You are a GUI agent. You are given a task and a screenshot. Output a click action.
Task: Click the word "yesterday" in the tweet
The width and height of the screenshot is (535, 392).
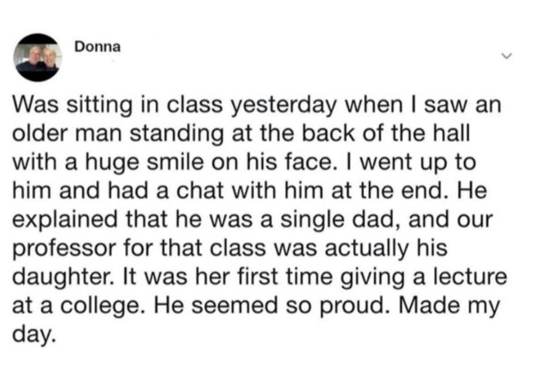click(x=284, y=104)
